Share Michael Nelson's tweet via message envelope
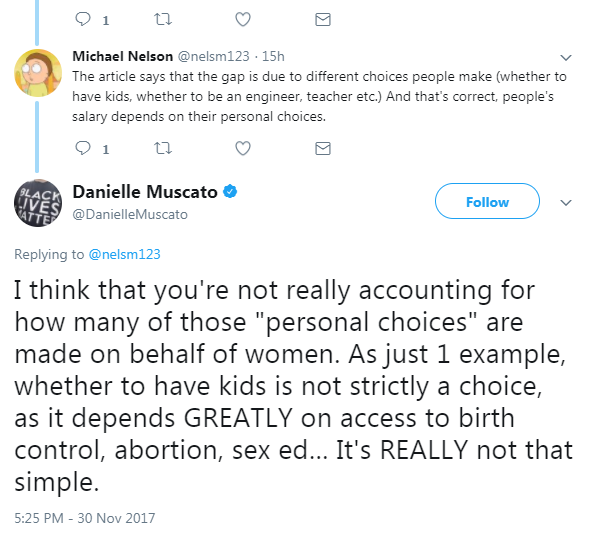This screenshot has width=603, height=533. 323,148
